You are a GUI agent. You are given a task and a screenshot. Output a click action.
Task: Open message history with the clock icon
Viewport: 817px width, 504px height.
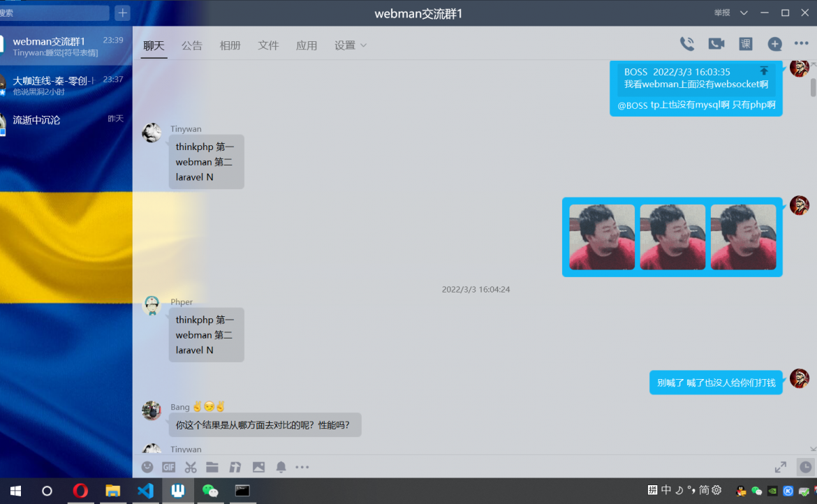click(x=806, y=467)
